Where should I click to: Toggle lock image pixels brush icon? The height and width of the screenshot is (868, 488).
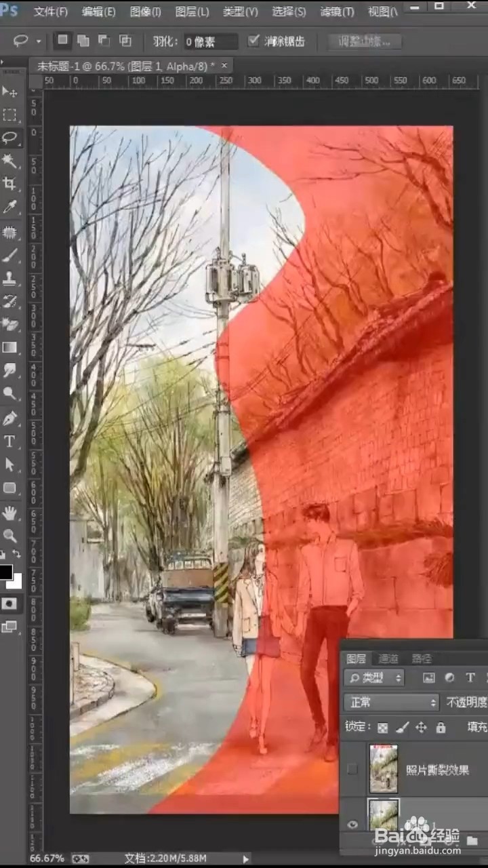(402, 728)
